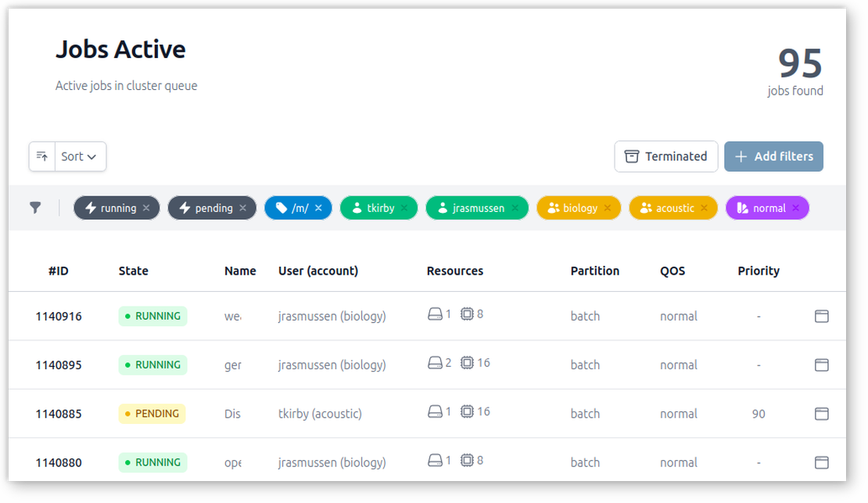
Task: Select job ID 1140885
Action: pyautogui.click(x=59, y=414)
